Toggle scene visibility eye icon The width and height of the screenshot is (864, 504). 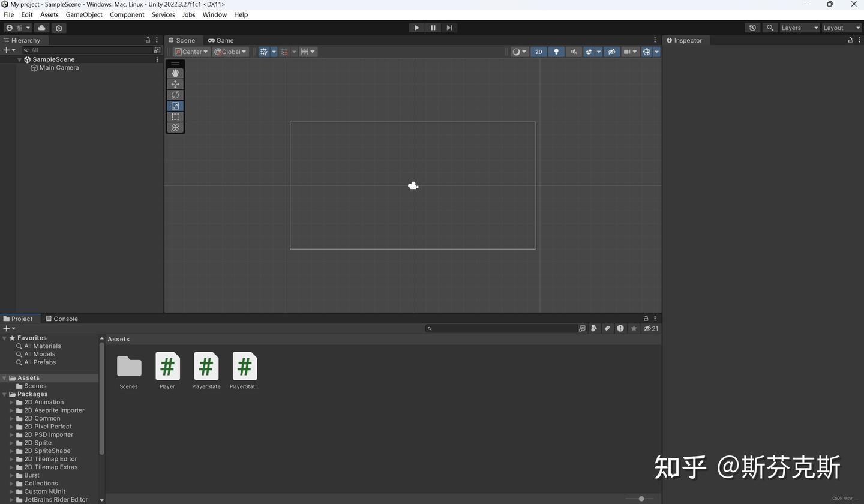click(611, 52)
